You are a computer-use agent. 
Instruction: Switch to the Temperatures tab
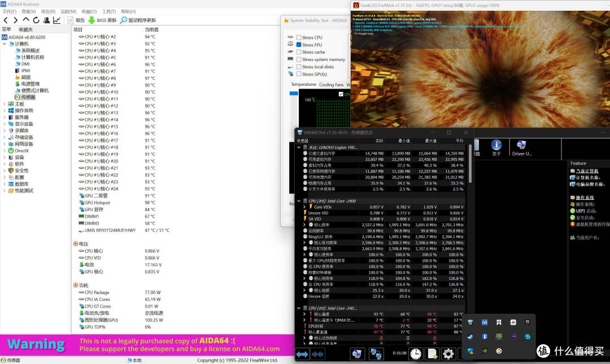303,85
